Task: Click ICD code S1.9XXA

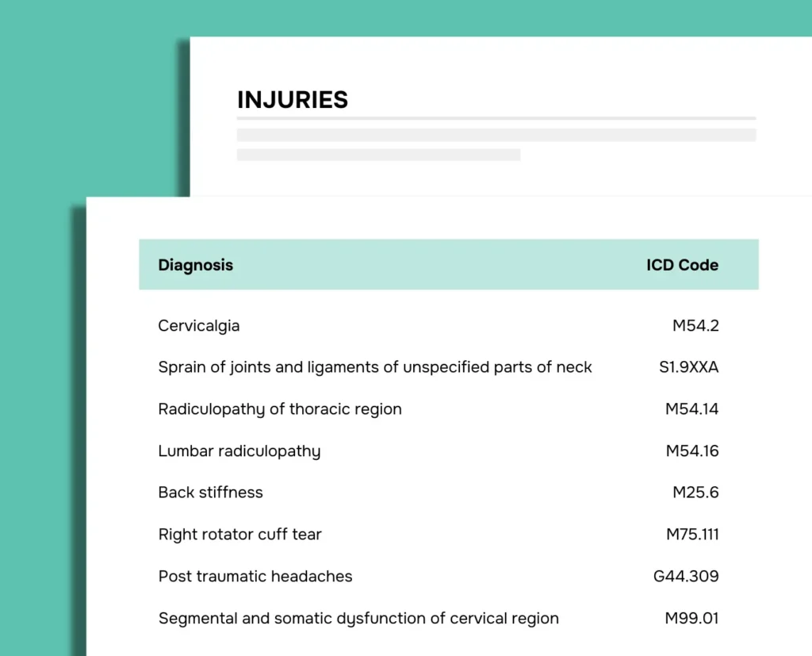Action: [684, 367]
